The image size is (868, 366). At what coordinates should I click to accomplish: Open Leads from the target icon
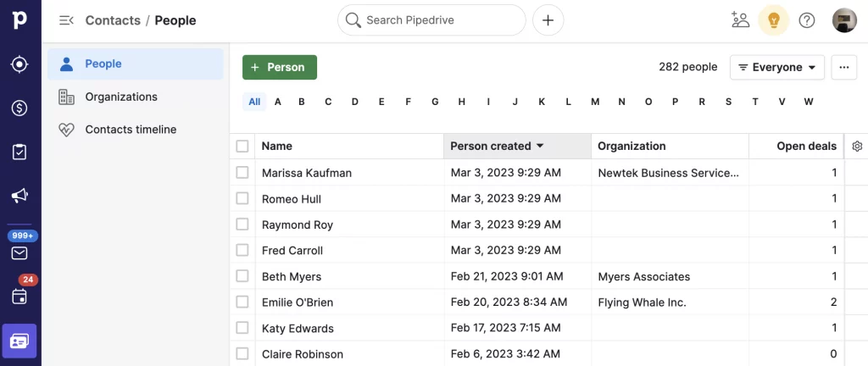coord(19,64)
